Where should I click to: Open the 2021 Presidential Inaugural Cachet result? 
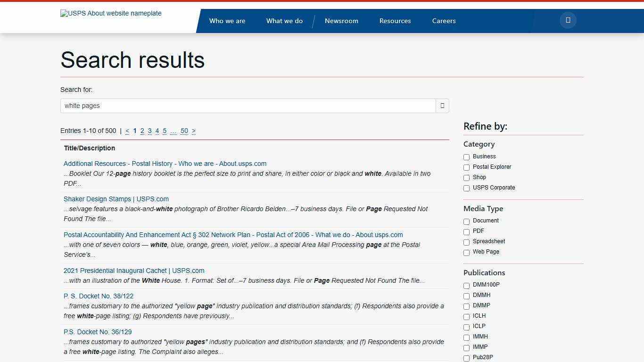tap(134, 271)
